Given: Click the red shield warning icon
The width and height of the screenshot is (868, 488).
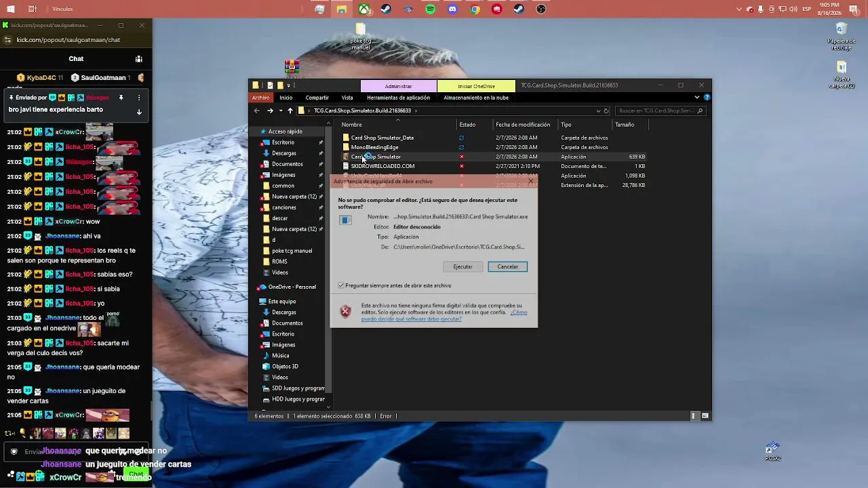Looking at the screenshot, I should point(345,311).
